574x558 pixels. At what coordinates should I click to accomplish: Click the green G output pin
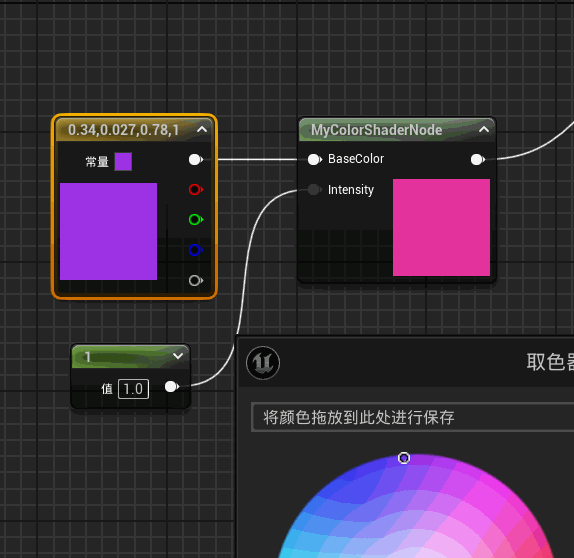point(195,220)
